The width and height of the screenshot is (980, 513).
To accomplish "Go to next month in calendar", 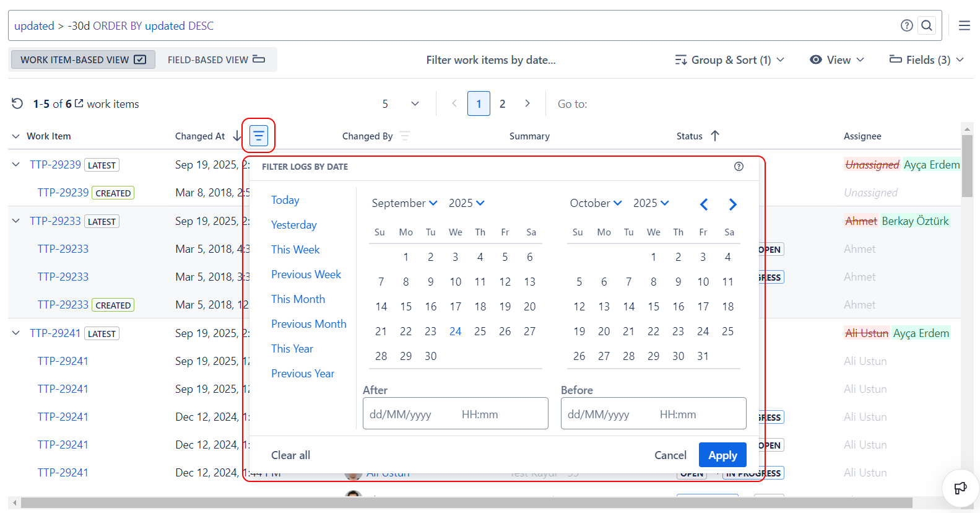I will click(732, 204).
